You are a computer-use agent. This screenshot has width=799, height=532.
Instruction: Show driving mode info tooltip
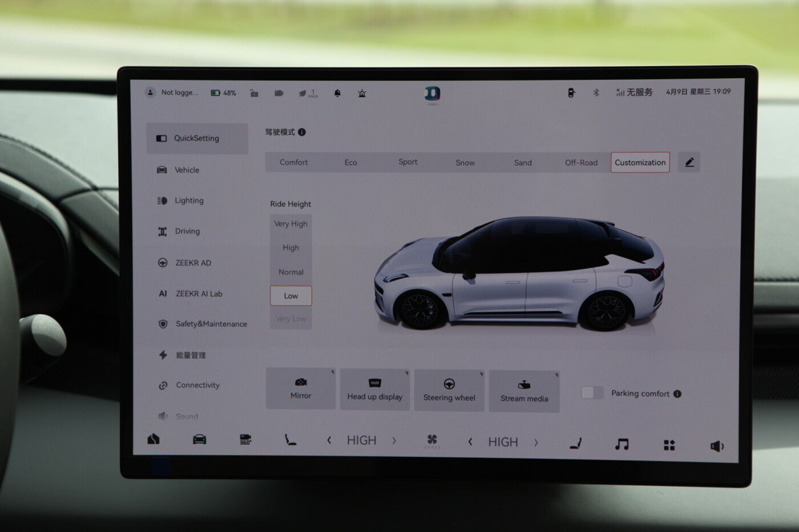pyautogui.click(x=302, y=132)
